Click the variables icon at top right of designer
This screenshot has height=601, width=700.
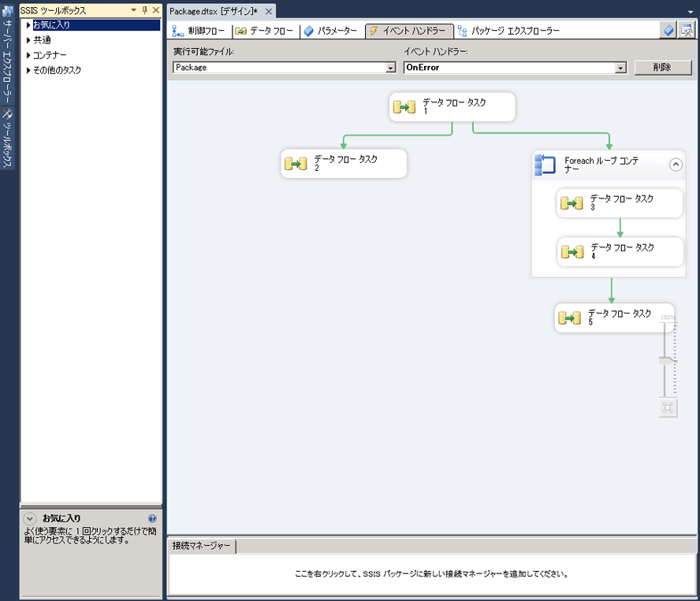(668, 31)
